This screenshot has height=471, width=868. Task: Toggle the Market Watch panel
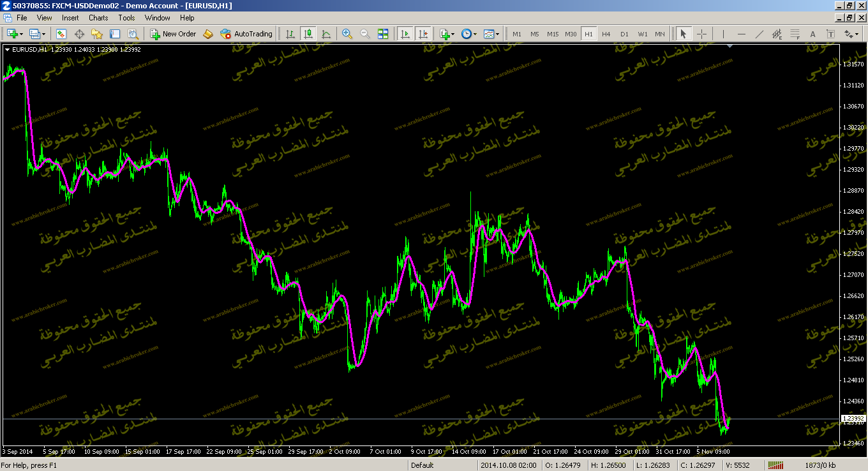(x=61, y=34)
